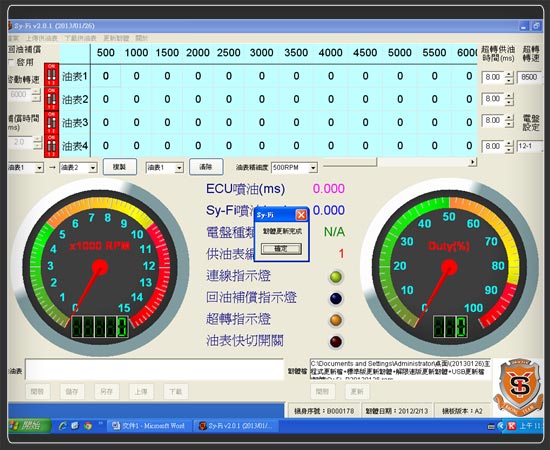The width and height of the screenshot is (550, 450).
Task: Click 機板版本 A2 status entry
Action: [x=463, y=411]
